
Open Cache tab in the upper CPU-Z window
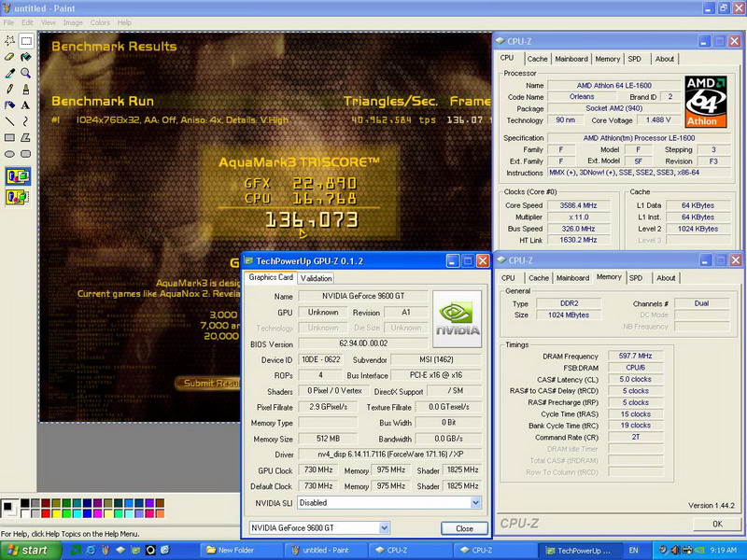537,59
